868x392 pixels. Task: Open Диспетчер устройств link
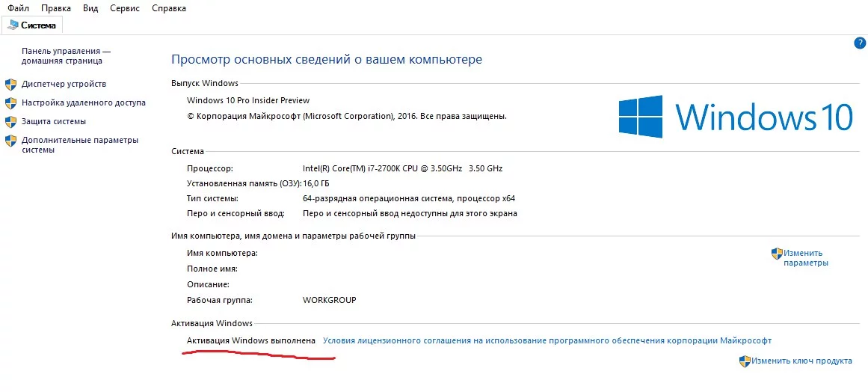(64, 84)
